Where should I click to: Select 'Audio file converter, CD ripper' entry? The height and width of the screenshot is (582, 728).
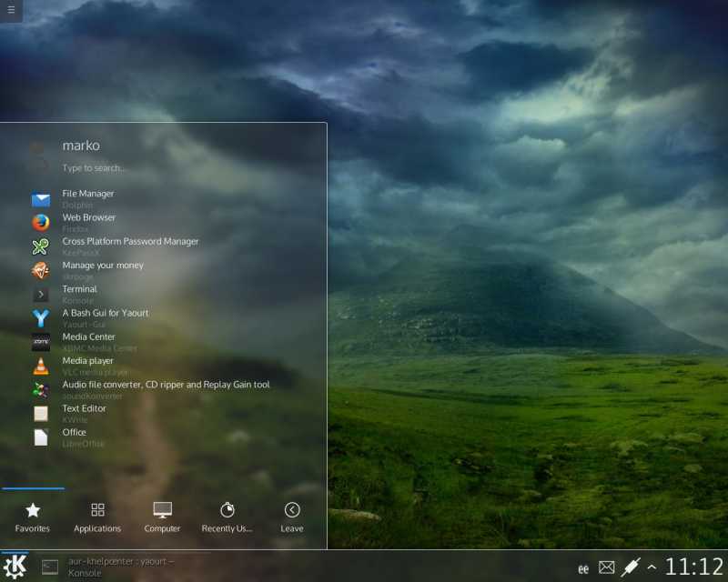[x=166, y=385]
